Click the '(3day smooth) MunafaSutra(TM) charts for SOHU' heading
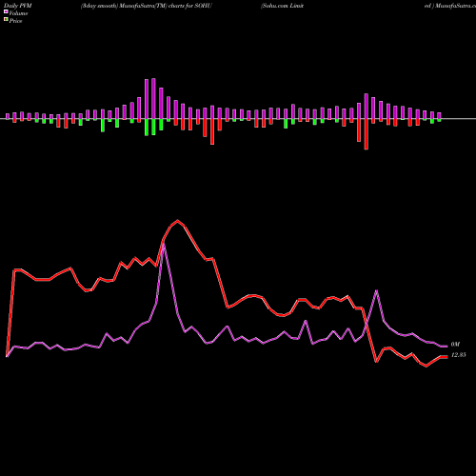This screenshot has height=476, width=476. [146, 6]
